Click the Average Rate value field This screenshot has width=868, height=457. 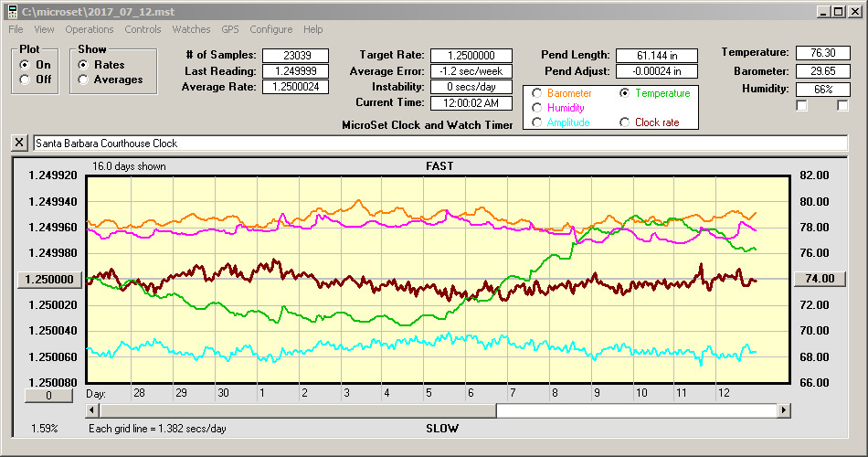click(x=296, y=87)
